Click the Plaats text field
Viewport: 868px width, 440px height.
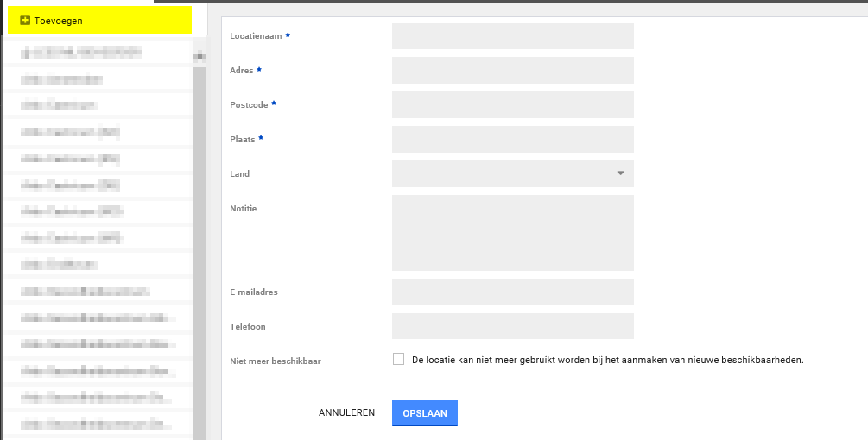pos(512,139)
